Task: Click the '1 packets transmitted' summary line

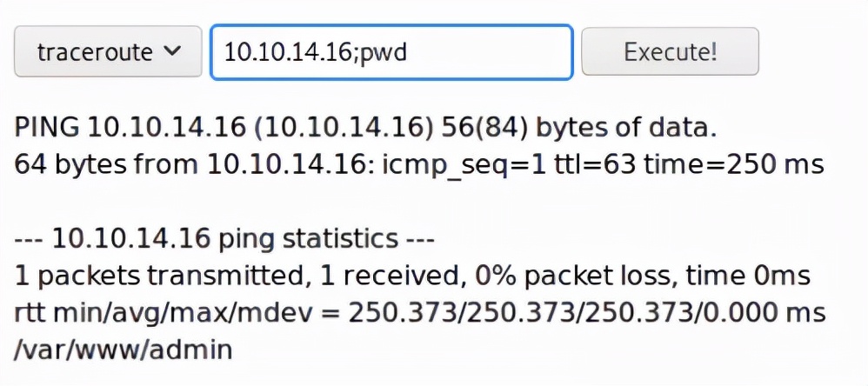Action: point(412,276)
